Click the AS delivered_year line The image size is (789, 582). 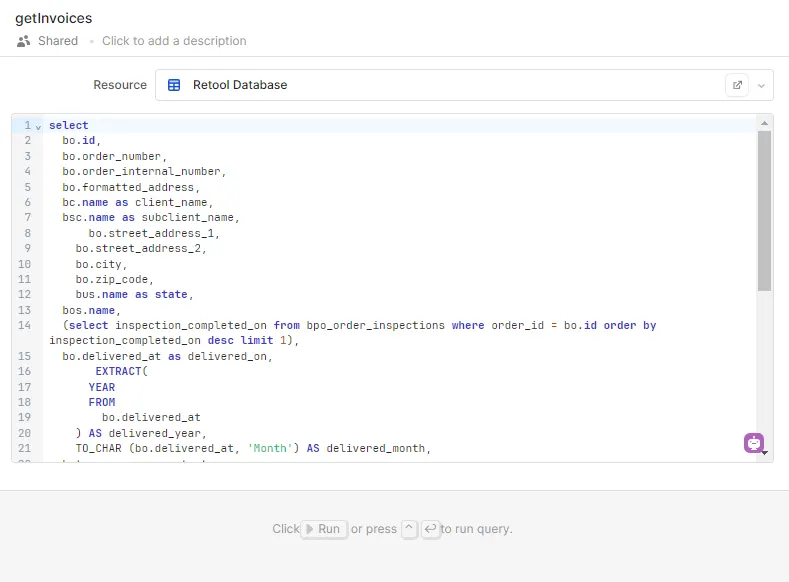[x=141, y=433]
